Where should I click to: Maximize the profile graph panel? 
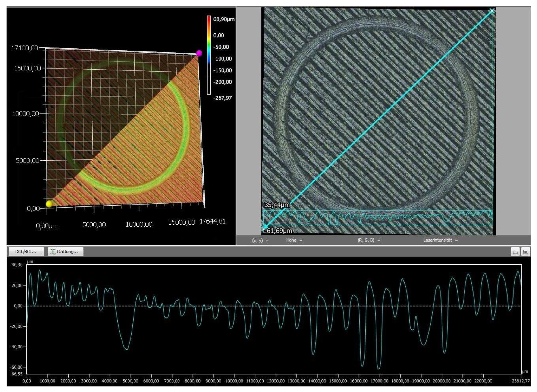pos(525,252)
